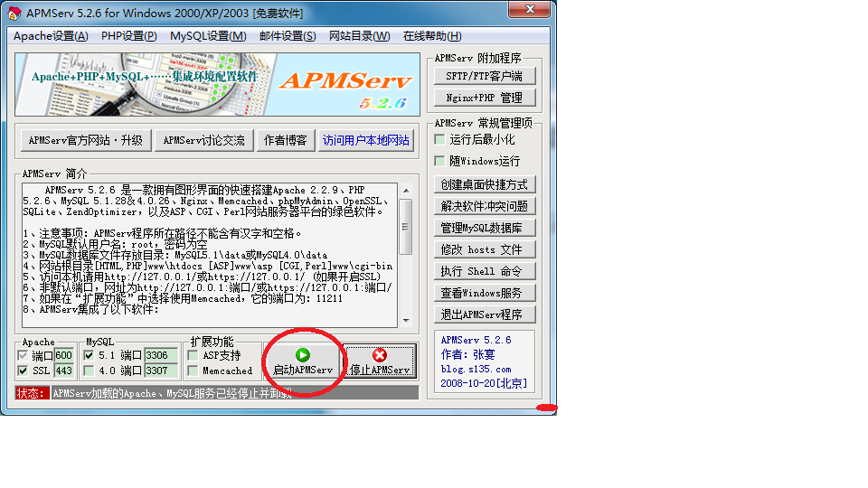Click 执行 Shell 命令 button
This screenshot has height=488, width=868.
[x=485, y=271]
